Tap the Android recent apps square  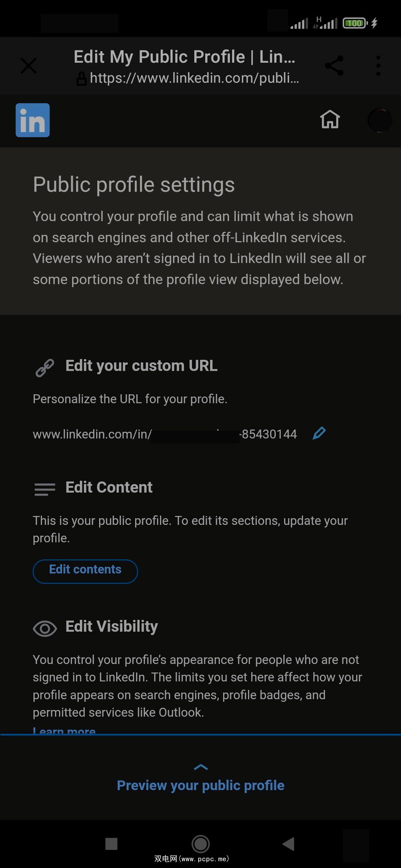[x=111, y=844]
